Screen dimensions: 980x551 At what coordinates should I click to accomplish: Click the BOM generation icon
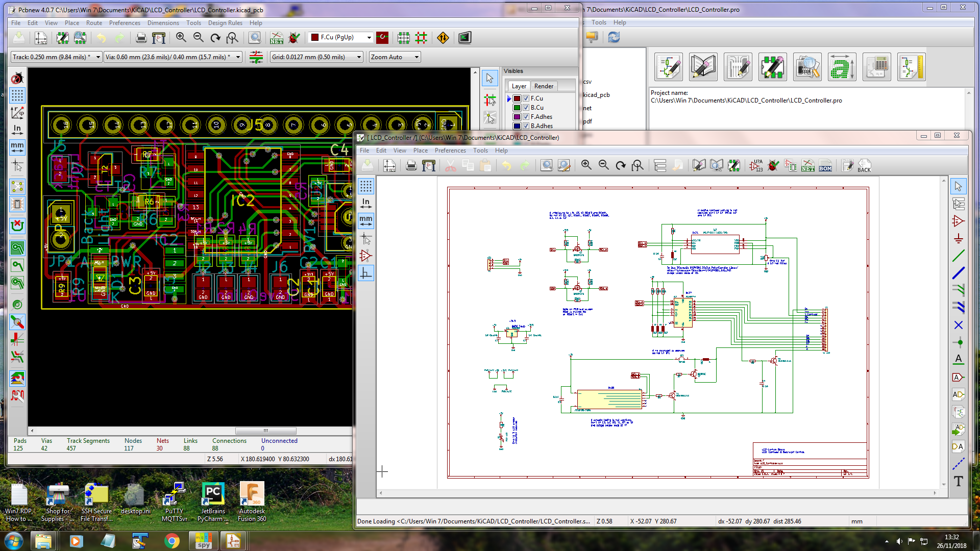click(825, 165)
